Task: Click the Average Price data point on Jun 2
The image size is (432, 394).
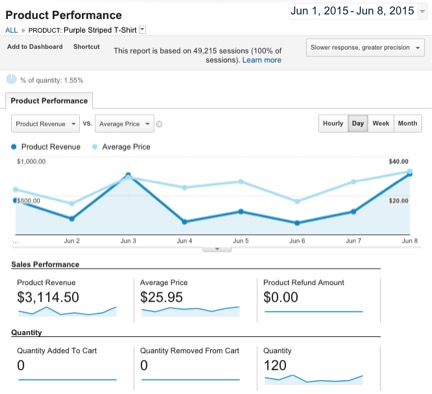Action: click(72, 203)
